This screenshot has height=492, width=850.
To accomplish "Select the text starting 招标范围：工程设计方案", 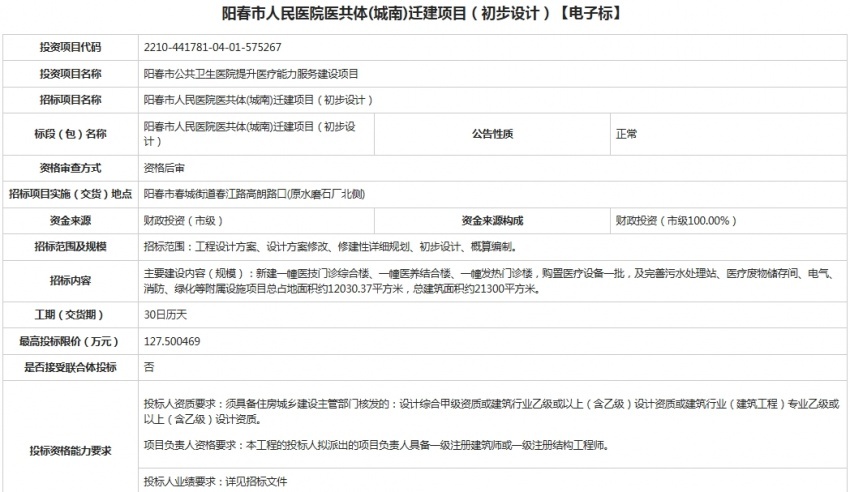I will pyautogui.click(x=330, y=247).
